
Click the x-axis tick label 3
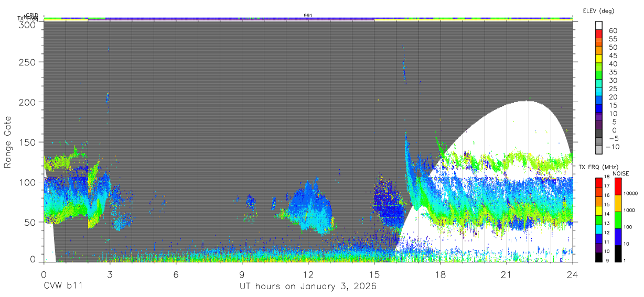tap(110, 274)
